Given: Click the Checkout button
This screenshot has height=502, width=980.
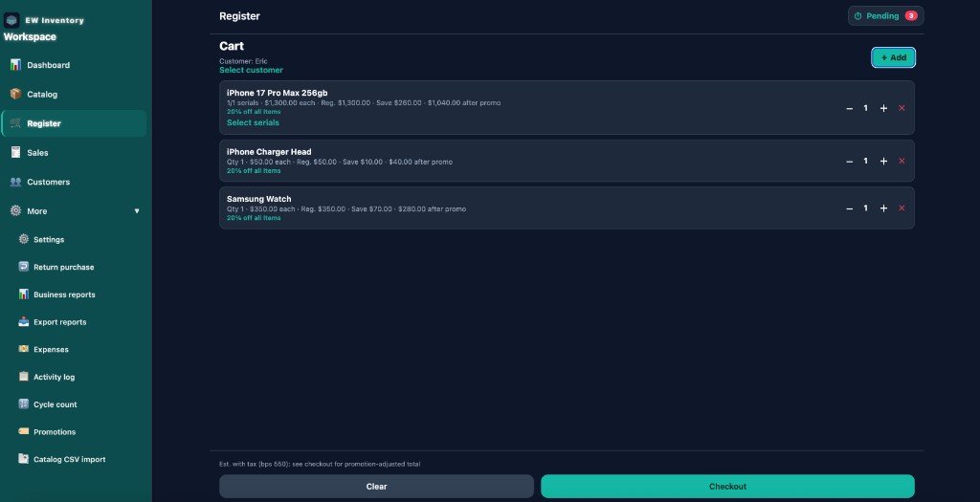Looking at the screenshot, I should [727, 487].
